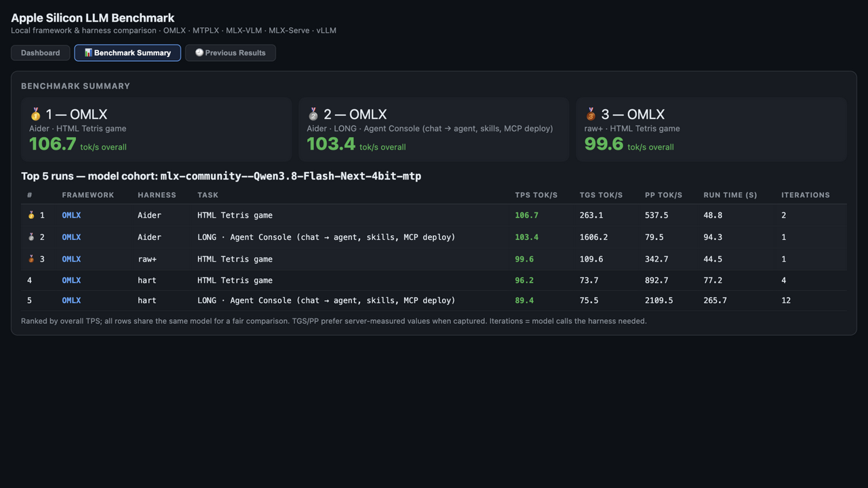Open the OMLX link in the 103.4 TPS row
The height and width of the screenshot is (488, 868).
tap(71, 237)
